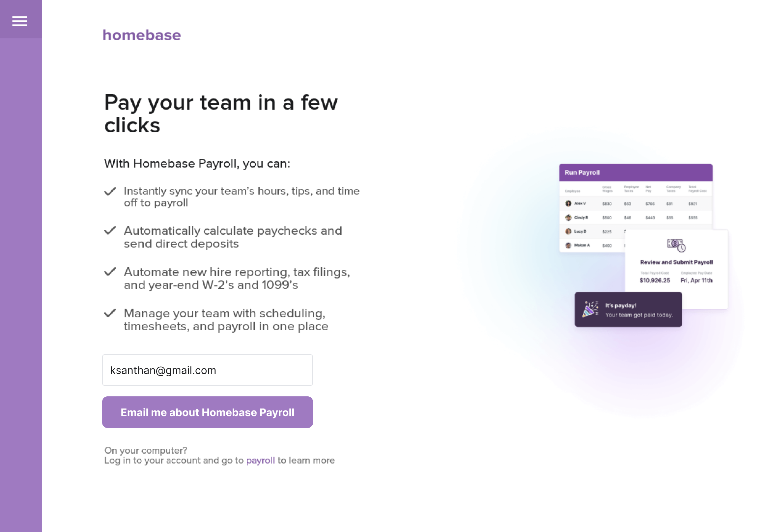
Task: Follow the payroll link
Action: pyautogui.click(x=260, y=460)
